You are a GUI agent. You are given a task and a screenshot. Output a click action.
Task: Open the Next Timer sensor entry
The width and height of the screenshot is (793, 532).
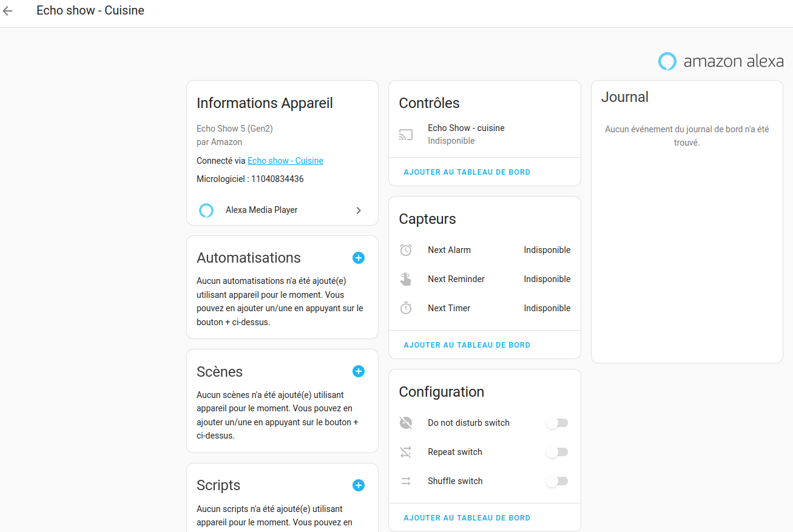coord(485,308)
